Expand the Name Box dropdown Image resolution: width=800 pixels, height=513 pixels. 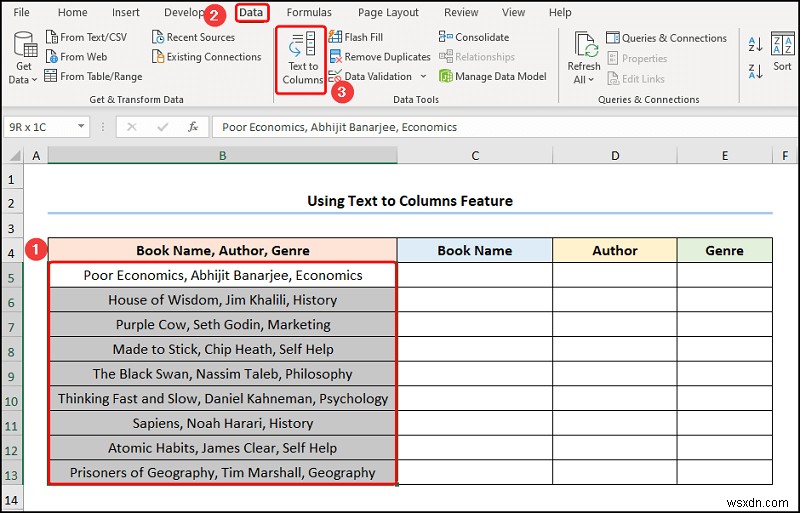point(81,127)
